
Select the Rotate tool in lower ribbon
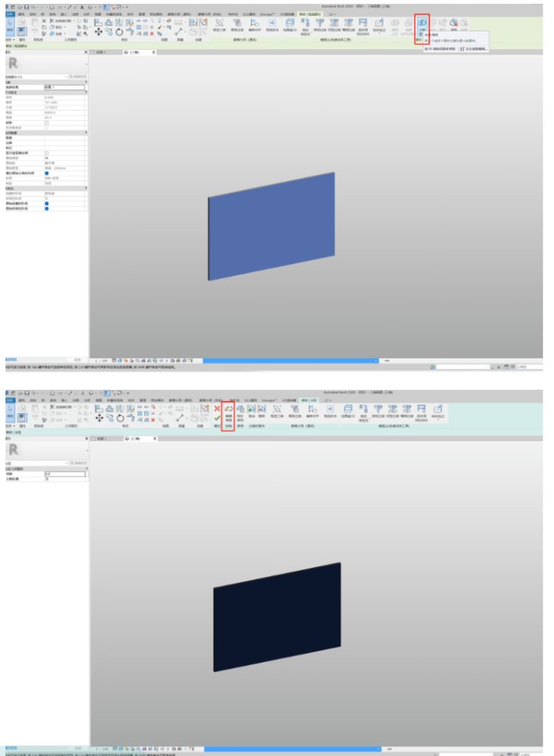point(120,418)
